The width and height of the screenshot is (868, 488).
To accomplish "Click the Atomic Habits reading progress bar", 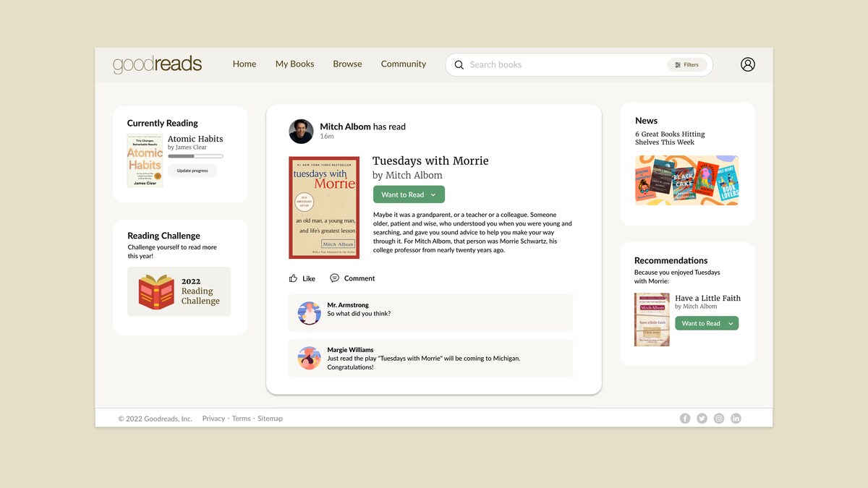I will (x=195, y=155).
